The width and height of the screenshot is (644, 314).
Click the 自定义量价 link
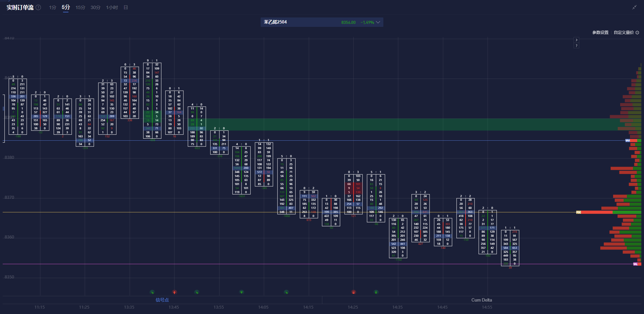coord(624,33)
